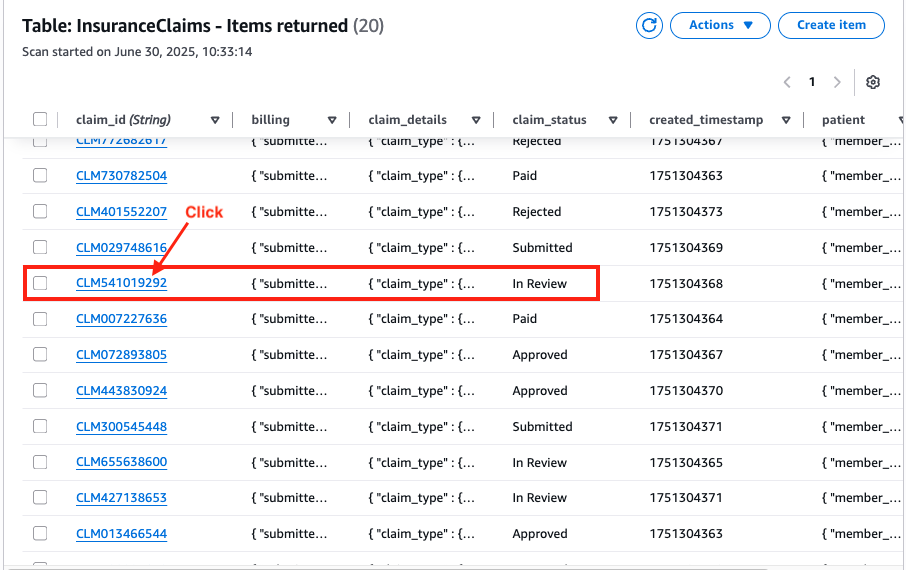Open claim link CLM541019292
906x570 pixels.
tap(121, 283)
